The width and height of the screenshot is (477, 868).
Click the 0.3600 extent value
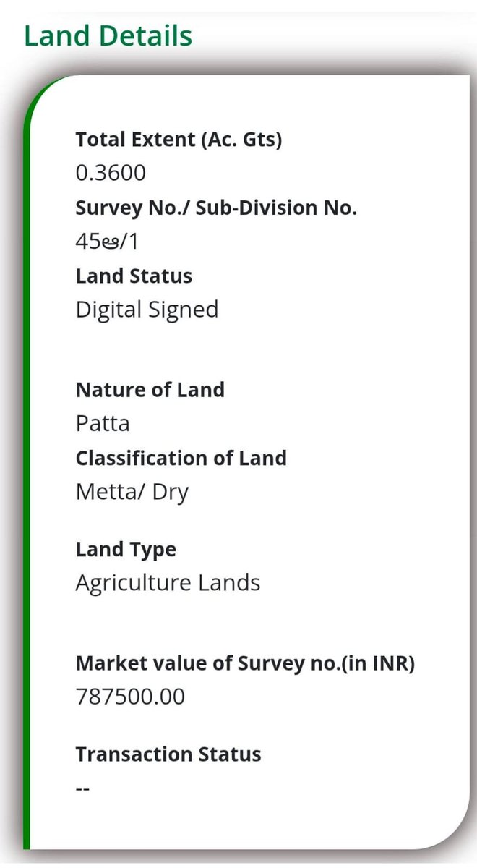111,174
